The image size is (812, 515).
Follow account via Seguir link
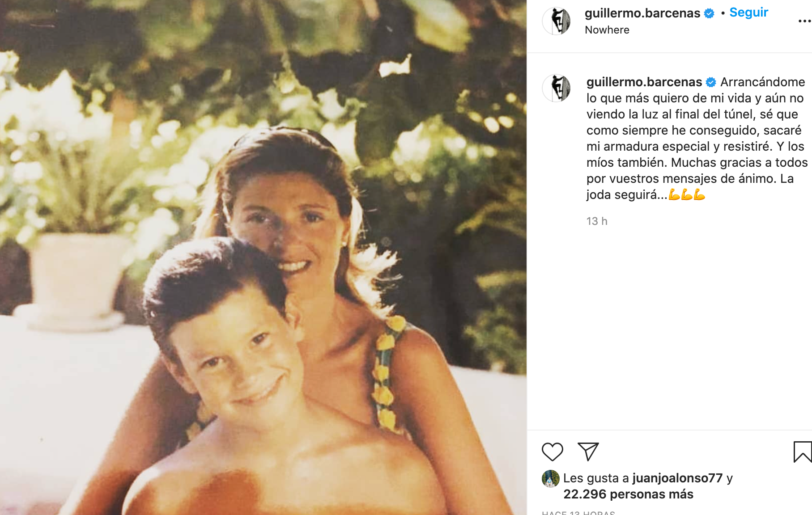(748, 13)
